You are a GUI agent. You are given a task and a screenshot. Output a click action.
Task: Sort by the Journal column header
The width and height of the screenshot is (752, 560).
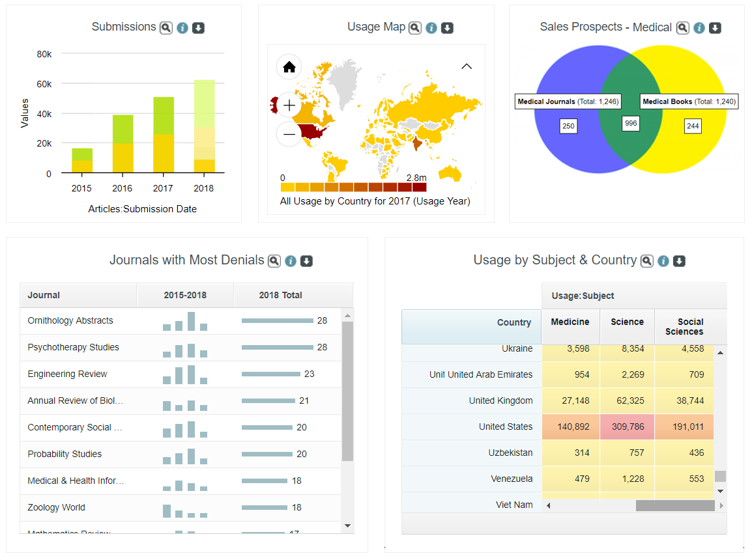pos(44,295)
